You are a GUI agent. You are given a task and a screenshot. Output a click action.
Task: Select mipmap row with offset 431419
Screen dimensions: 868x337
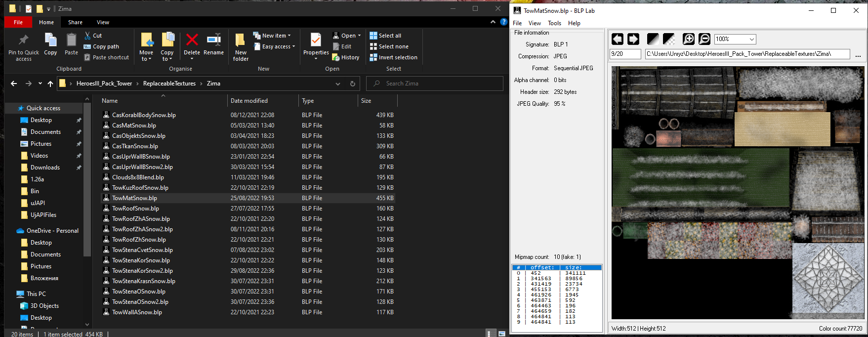(x=557, y=284)
